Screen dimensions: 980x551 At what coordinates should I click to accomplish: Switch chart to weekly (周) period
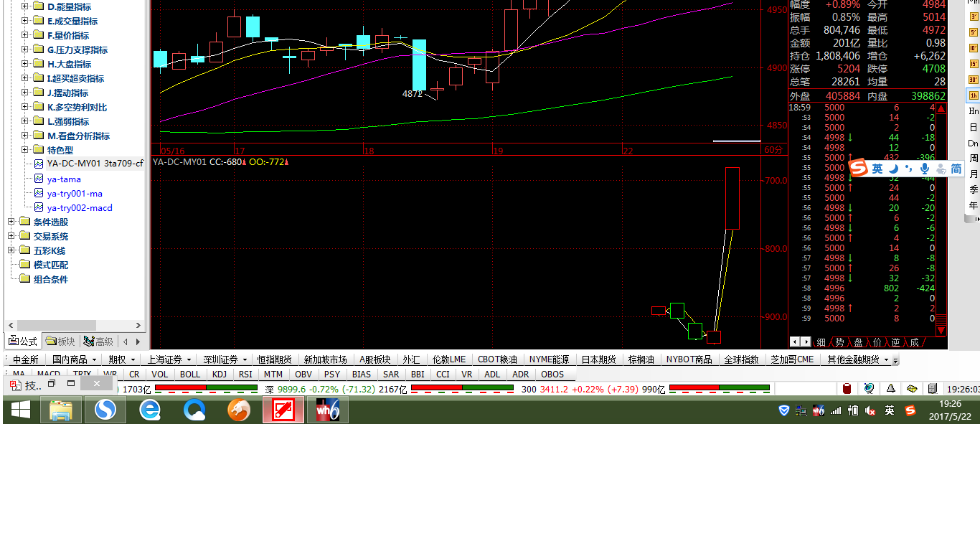pyautogui.click(x=974, y=158)
